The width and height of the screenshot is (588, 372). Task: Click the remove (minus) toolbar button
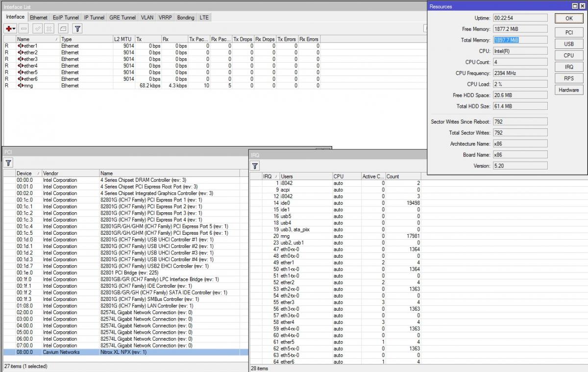tap(24, 29)
